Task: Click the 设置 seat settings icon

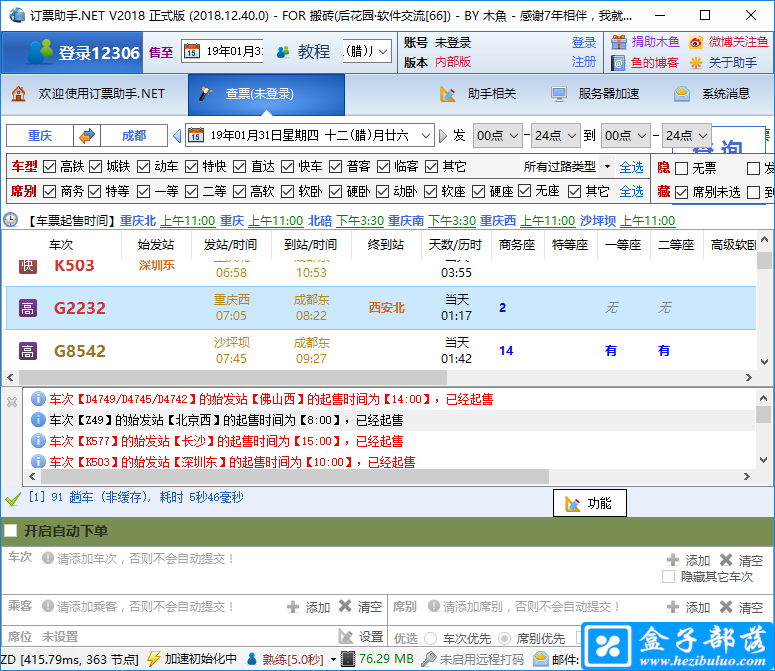Action: click(346, 636)
